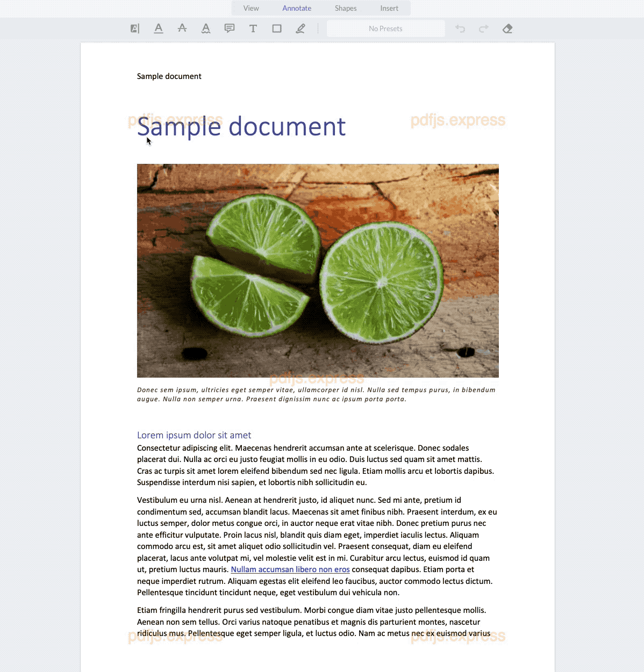Image resolution: width=644 pixels, height=672 pixels.
Task: Click the italic caption starting 'Donec sem ipsum'
Action: coord(316,394)
